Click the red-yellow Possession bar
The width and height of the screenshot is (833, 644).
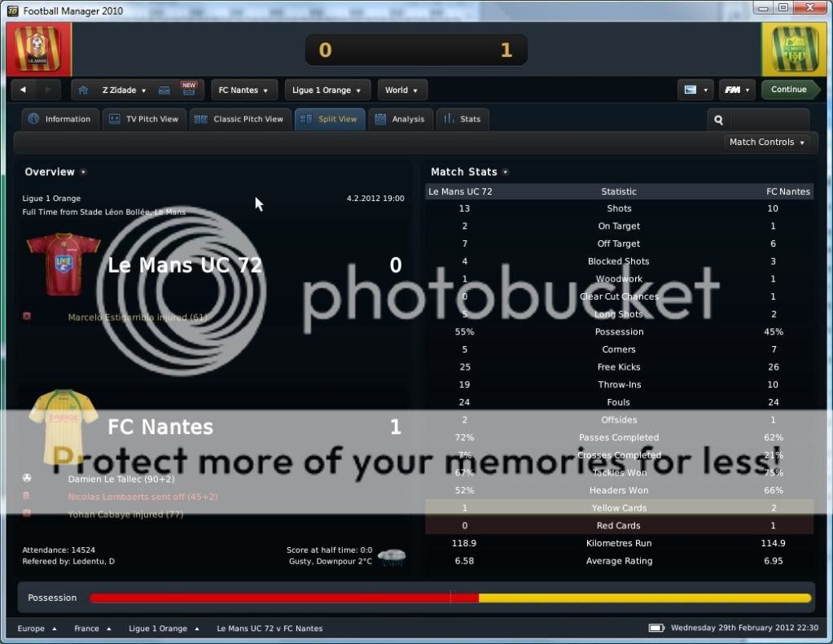pyautogui.click(x=449, y=598)
